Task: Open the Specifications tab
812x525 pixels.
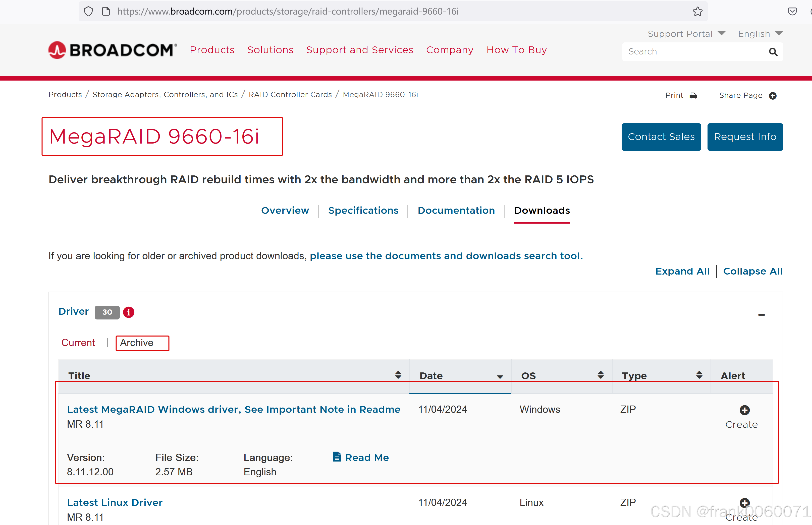Action: point(363,210)
